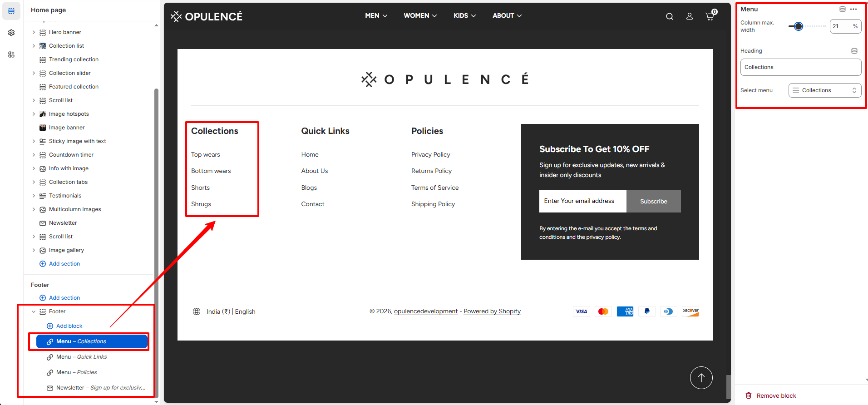Click the Image banner section icon
The height and width of the screenshot is (405, 868).
pyautogui.click(x=43, y=128)
